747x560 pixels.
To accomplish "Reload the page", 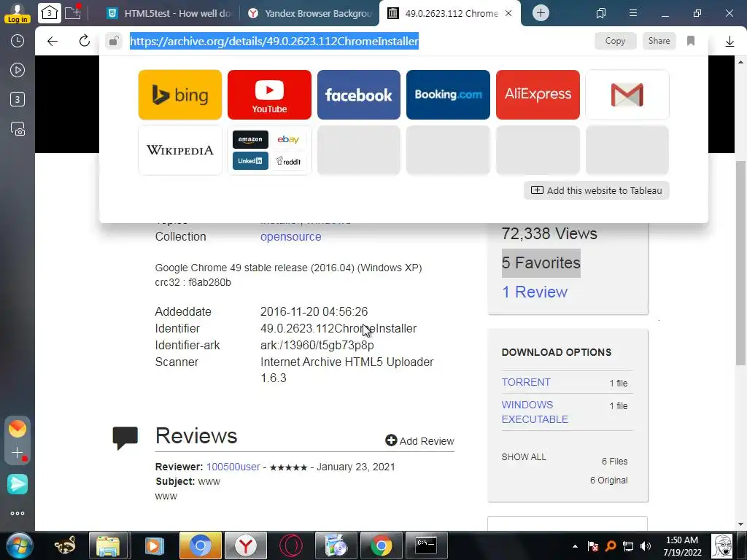I will (x=85, y=41).
